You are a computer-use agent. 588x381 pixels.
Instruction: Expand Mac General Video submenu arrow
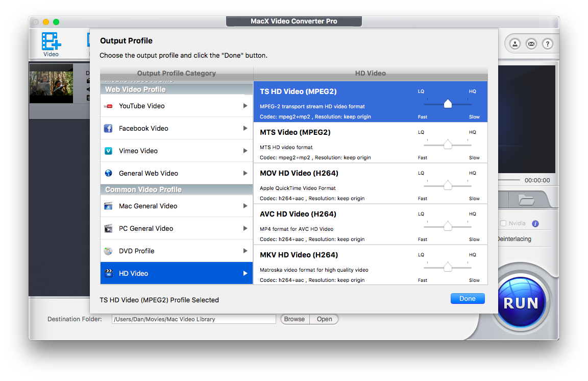(x=245, y=206)
